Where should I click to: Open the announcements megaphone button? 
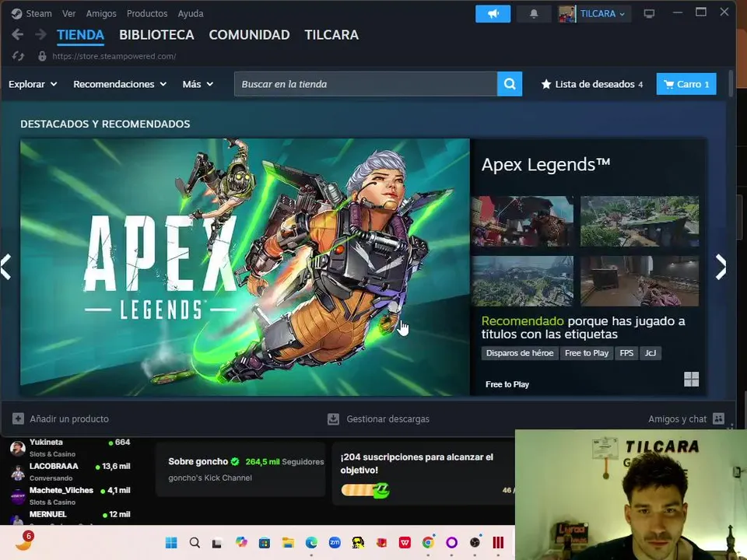point(493,14)
